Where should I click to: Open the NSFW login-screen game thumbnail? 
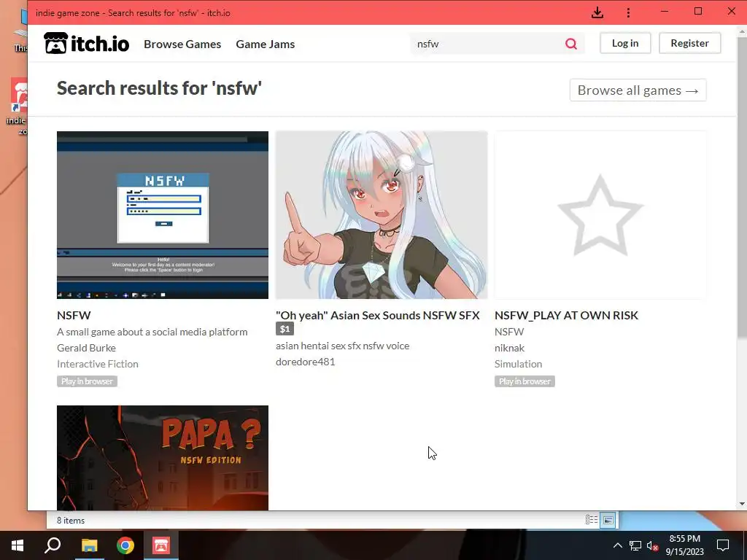[x=163, y=215]
